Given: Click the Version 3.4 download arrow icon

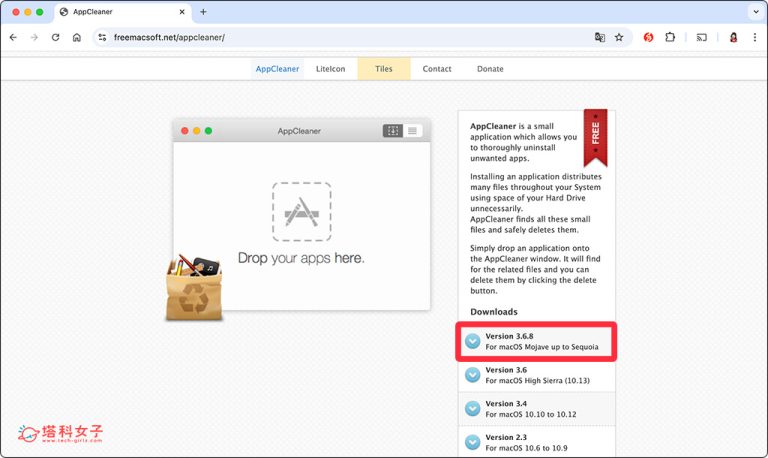Looking at the screenshot, I should (x=473, y=409).
